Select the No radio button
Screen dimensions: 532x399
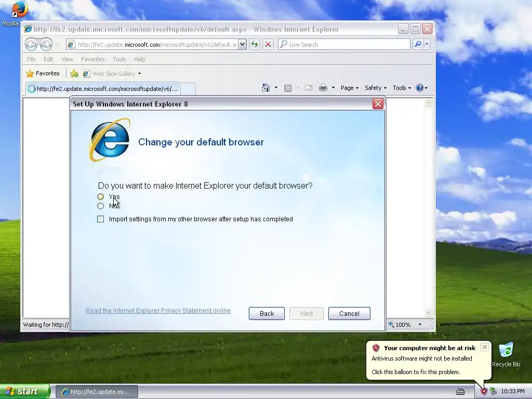click(100, 206)
